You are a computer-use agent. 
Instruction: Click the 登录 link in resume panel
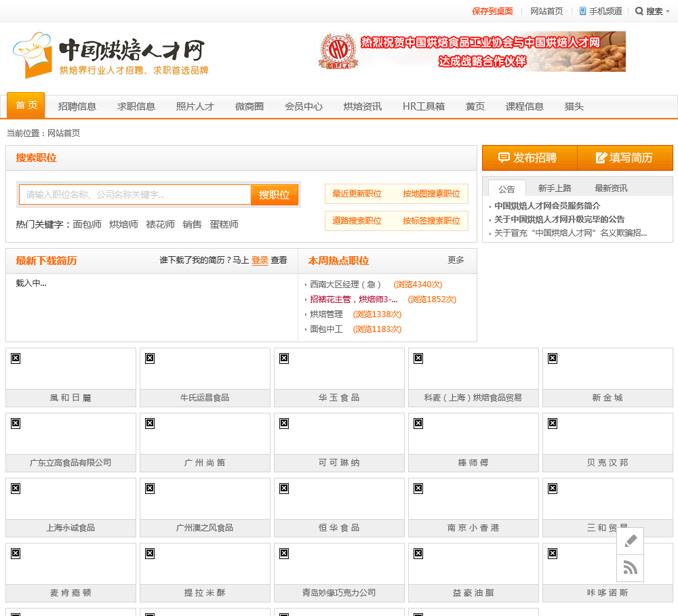pos(260,260)
